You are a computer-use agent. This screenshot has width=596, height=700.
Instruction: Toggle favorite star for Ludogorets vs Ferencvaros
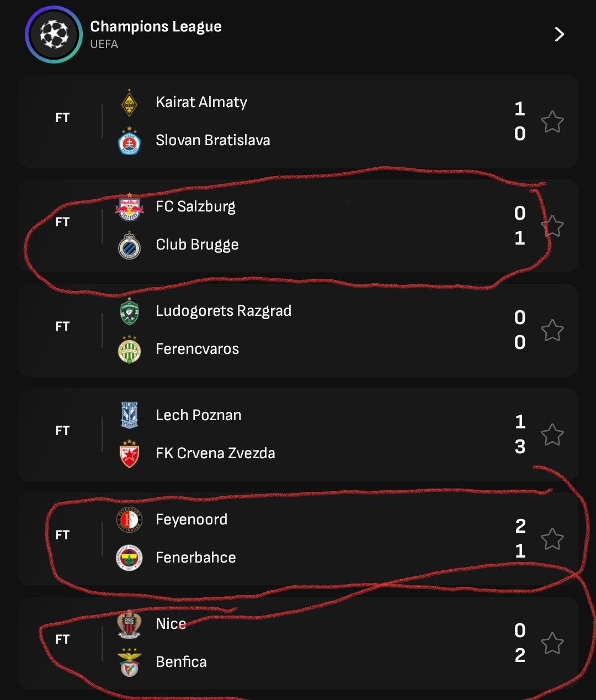552,331
